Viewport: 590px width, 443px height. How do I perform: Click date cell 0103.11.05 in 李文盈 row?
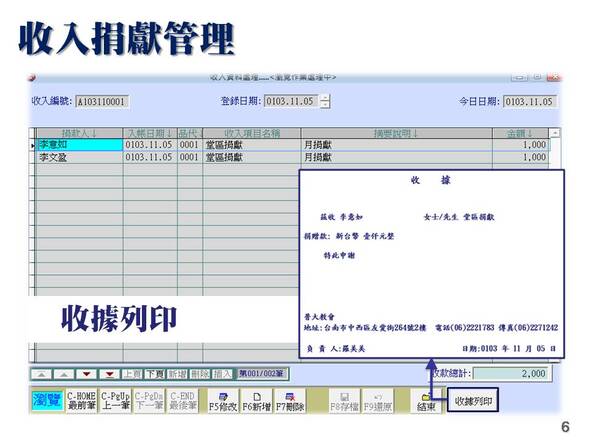coord(150,157)
